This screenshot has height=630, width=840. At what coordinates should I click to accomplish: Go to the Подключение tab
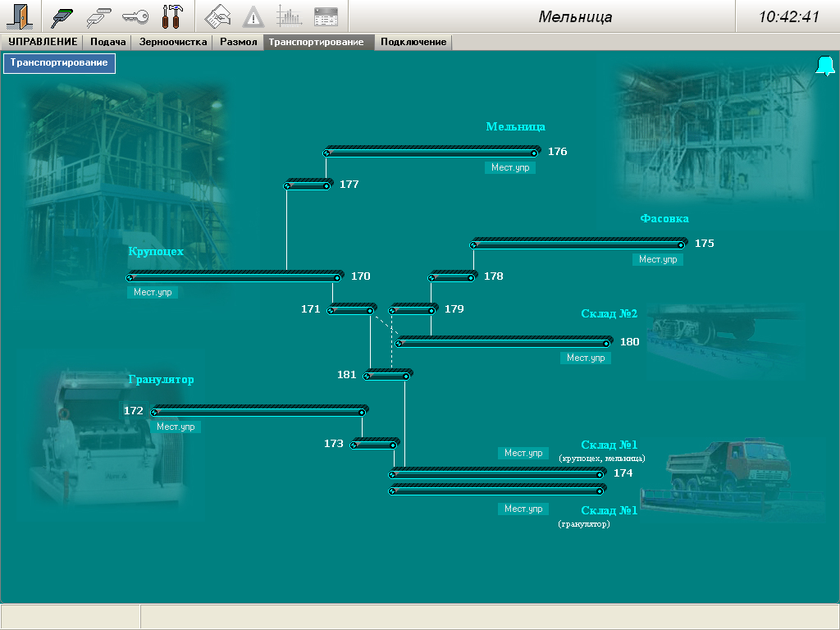(413, 42)
